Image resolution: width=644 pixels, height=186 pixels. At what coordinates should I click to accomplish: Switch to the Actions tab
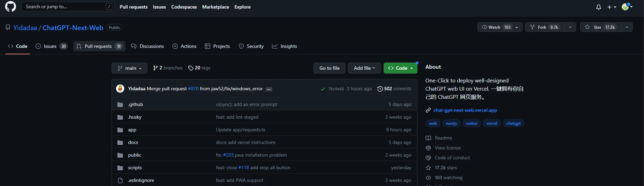pyautogui.click(x=185, y=46)
